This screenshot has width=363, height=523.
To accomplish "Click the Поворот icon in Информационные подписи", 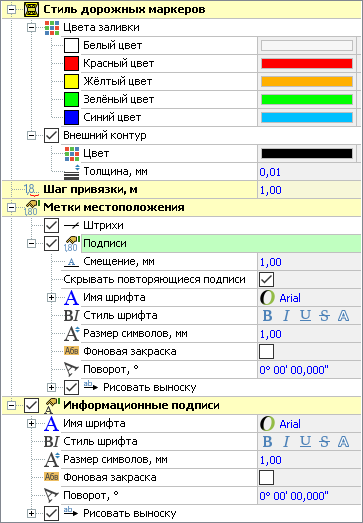I will pos(52,496).
